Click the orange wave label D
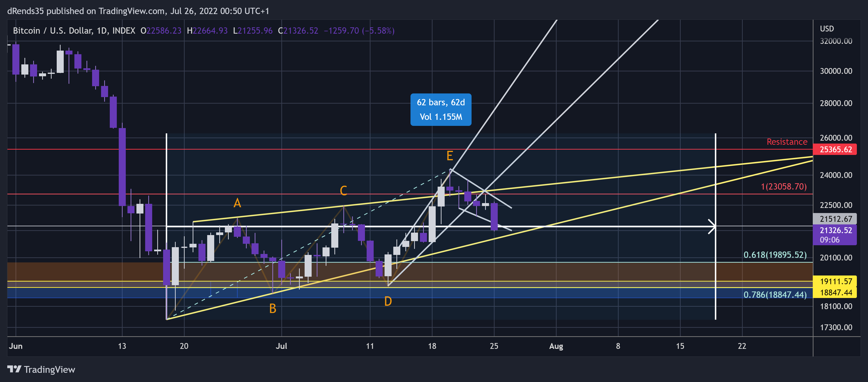Viewport: 868px width, 382px height. click(x=388, y=302)
